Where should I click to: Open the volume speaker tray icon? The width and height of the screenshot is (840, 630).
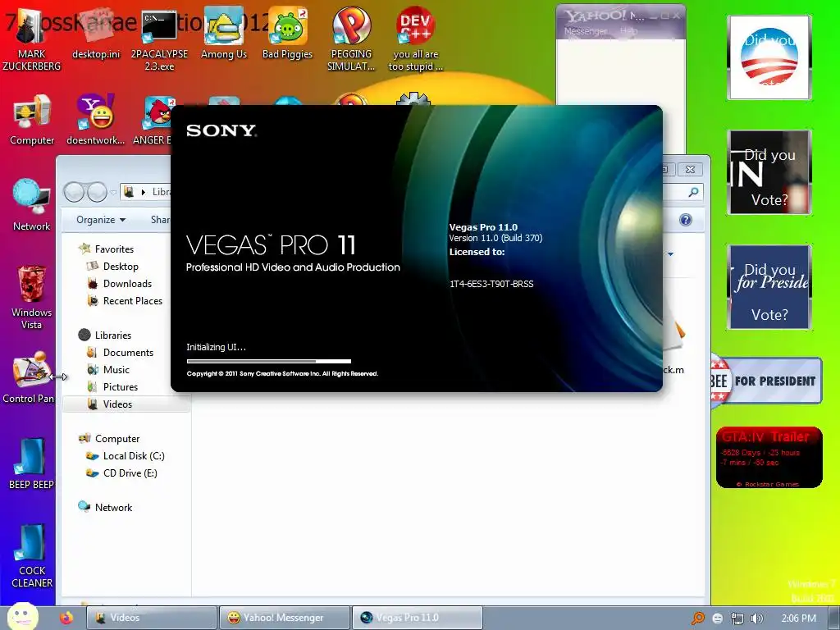[x=756, y=619]
